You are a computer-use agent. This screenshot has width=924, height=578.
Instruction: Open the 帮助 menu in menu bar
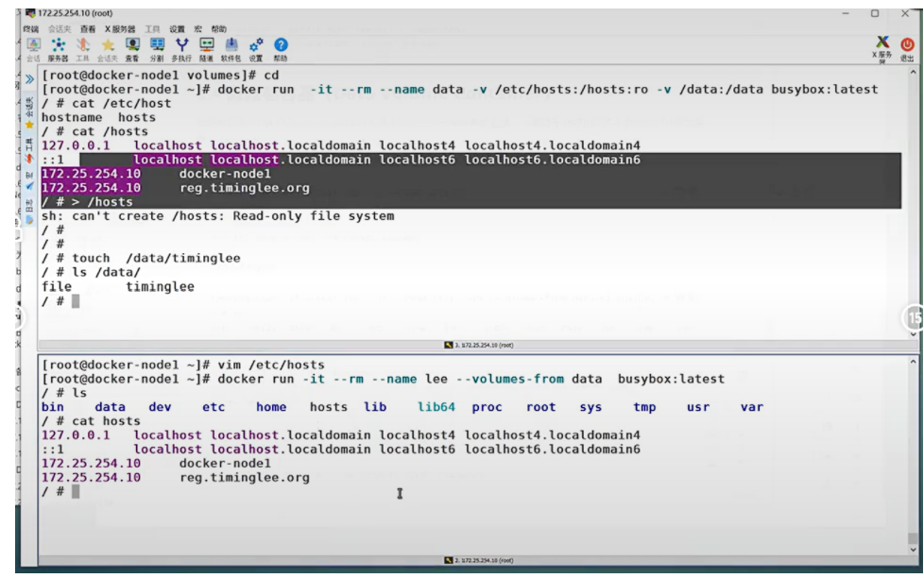coord(218,29)
